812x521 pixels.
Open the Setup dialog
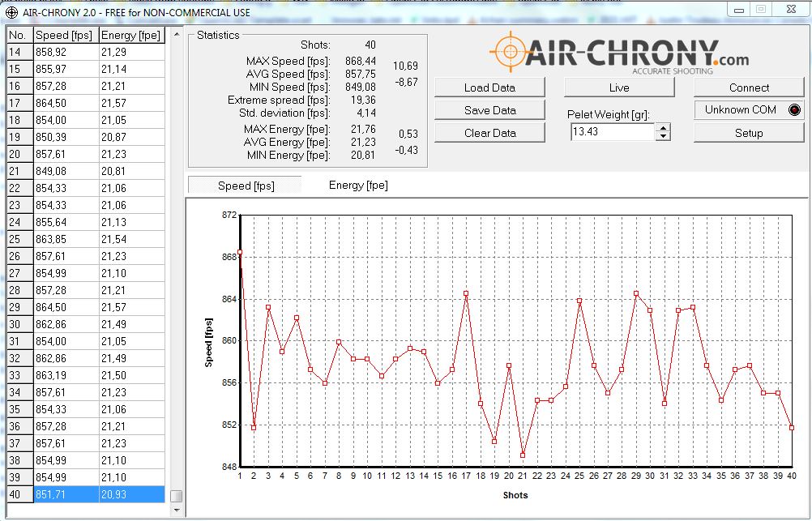[749, 133]
